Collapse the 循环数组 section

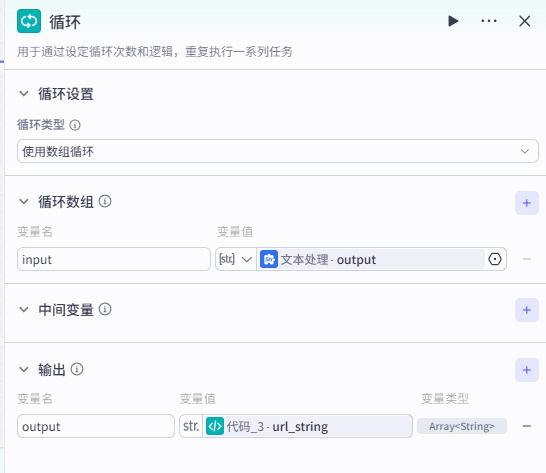(x=24, y=201)
